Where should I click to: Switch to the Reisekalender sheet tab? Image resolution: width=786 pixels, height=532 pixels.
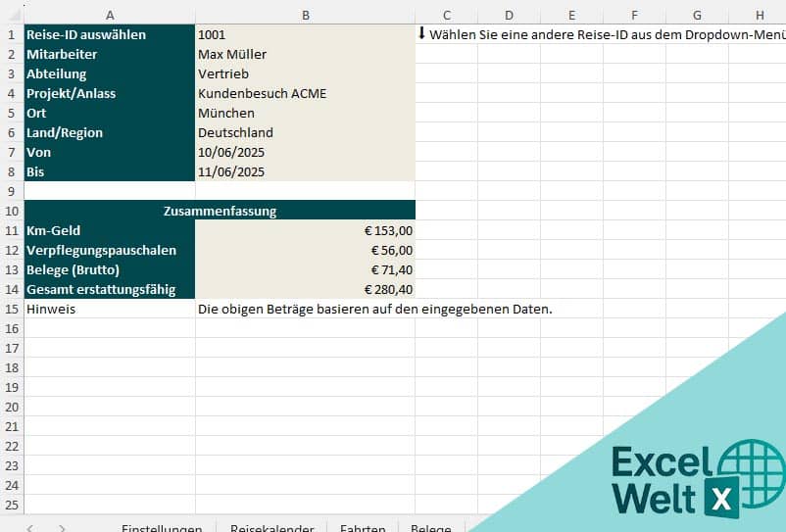click(271, 528)
